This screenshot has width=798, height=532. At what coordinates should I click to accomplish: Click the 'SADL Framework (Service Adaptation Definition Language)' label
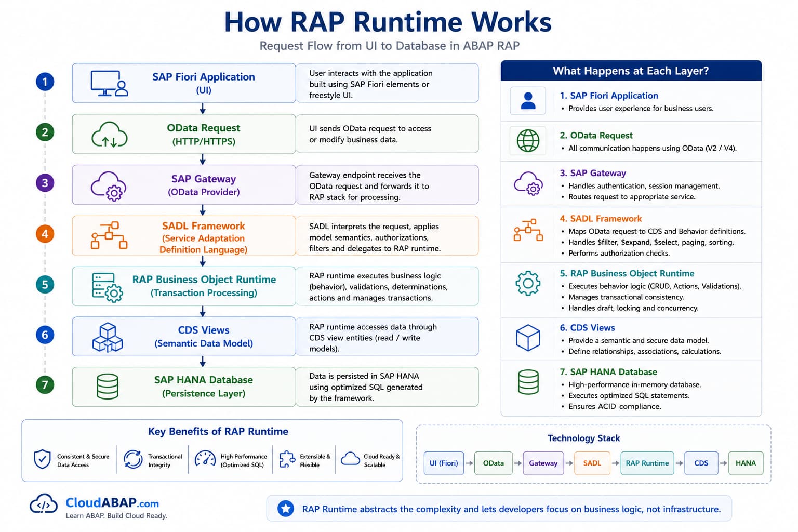tap(203, 237)
